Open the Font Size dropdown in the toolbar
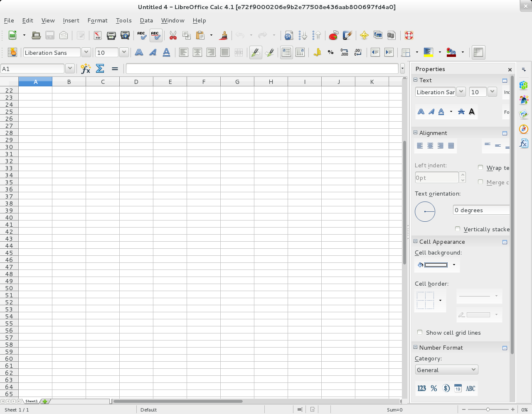 (124, 52)
